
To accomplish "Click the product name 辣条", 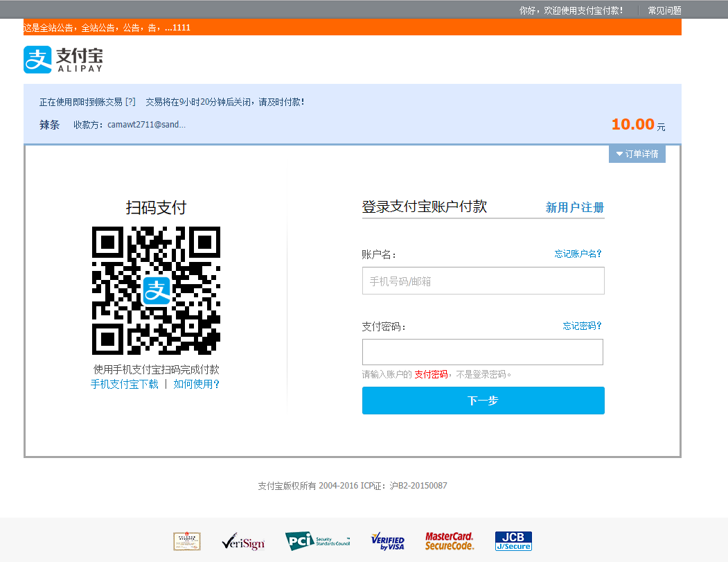I will tap(50, 125).
